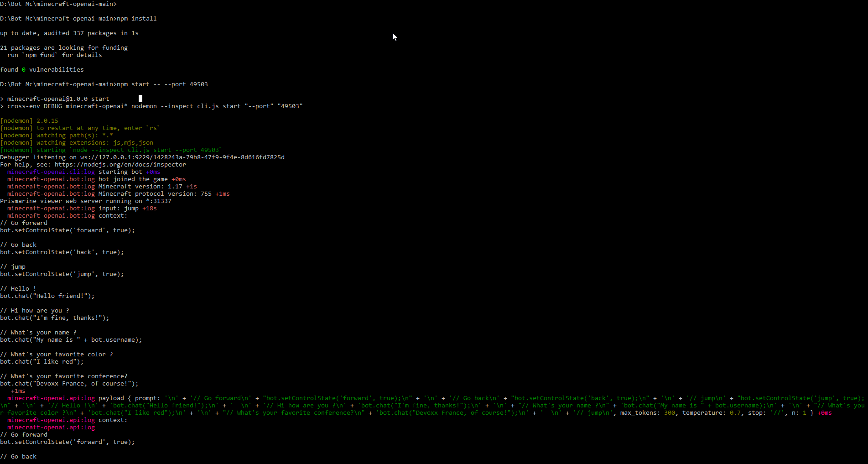This screenshot has height=464, width=868.
Task: Click 'Prismarine viewer web server running' line
Action: coord(86,201)
